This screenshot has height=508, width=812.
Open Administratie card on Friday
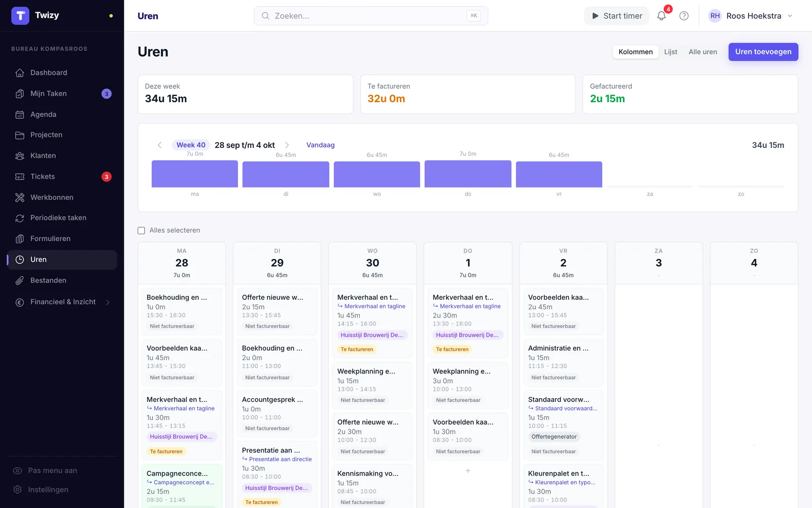563,363
